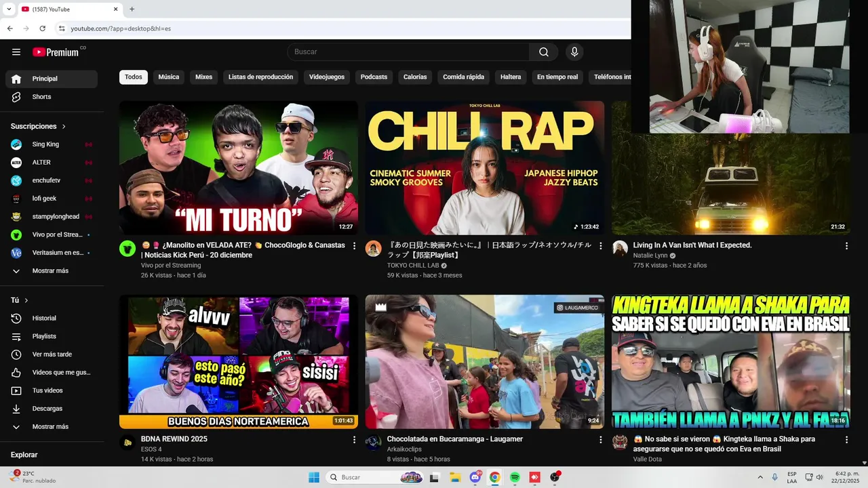Open options menu for BDNA REWIND 2025
The image size is (868, 488).
pos(354,440)
